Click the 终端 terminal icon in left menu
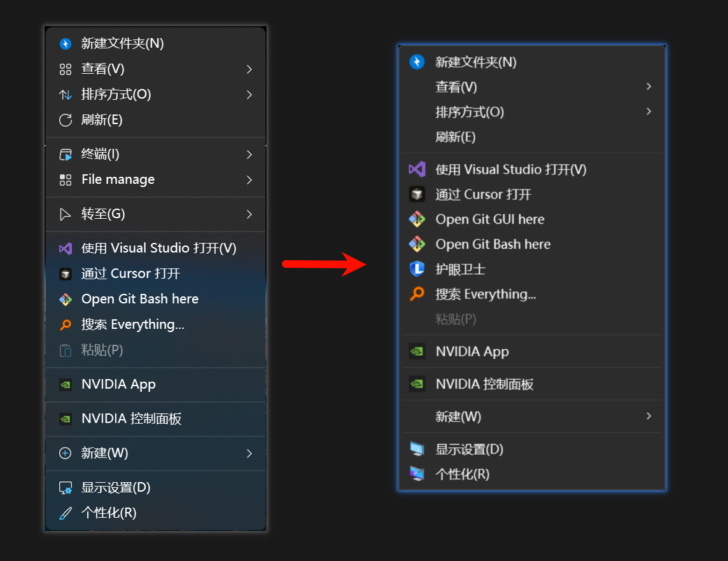Viewport: 728px width, 561px height. click(66, 155)
